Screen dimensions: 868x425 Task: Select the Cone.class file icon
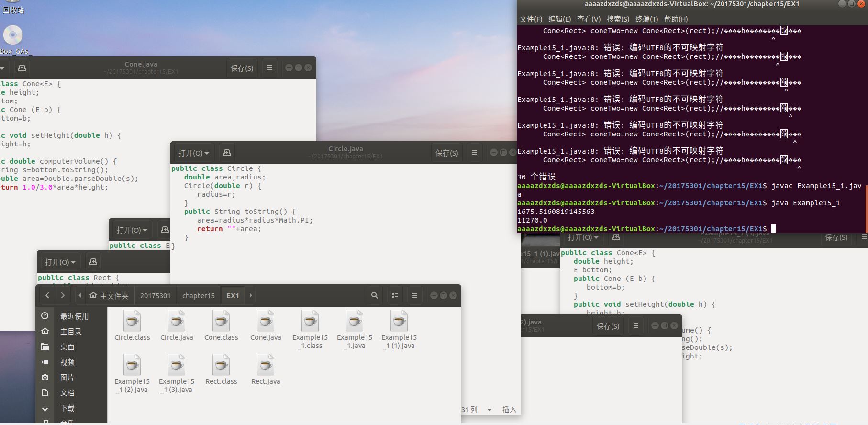coord(221,321)
